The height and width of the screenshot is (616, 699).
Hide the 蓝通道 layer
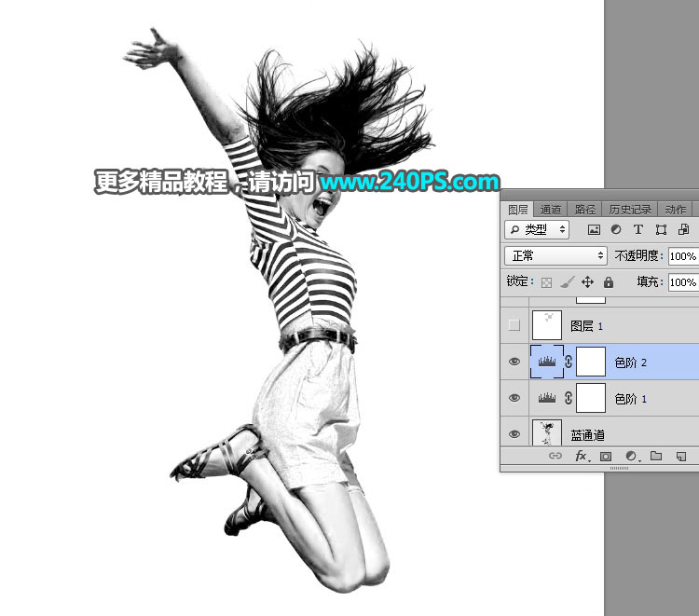coord(514,434)
